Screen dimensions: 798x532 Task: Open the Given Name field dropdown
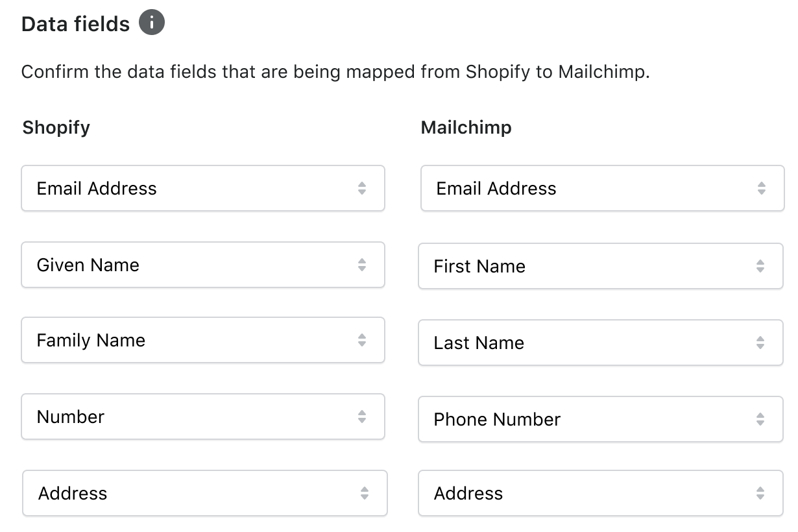(x=203, y=265)
